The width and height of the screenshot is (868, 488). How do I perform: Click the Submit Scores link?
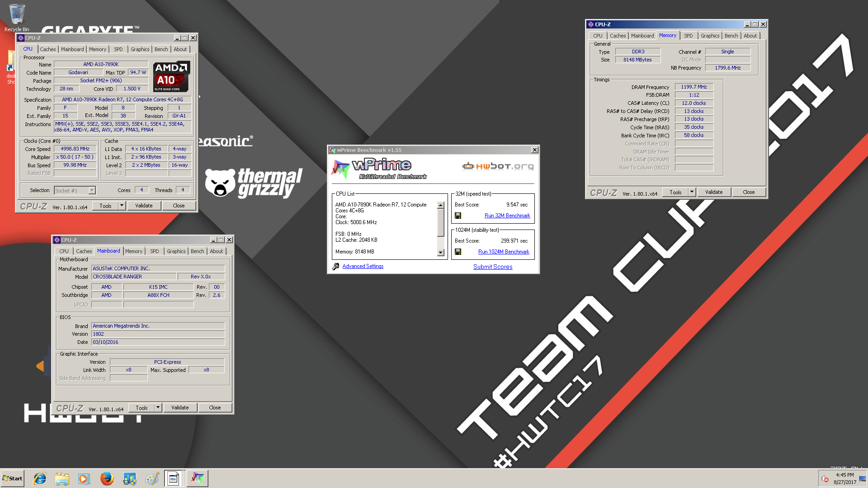[x=493, y=267]
